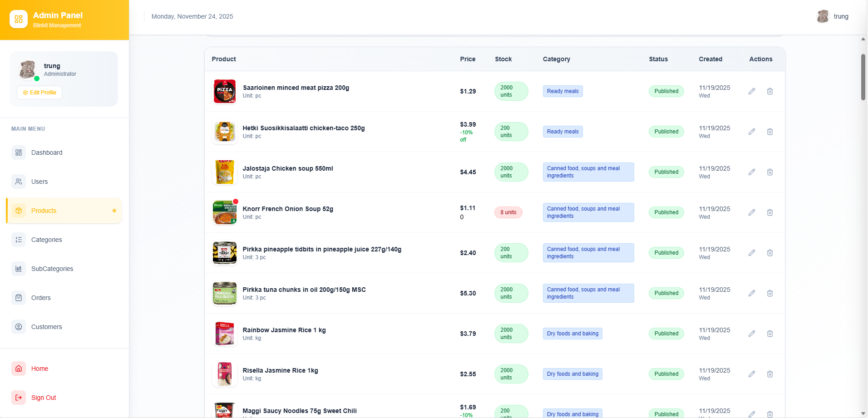Edit the Knorr French Onion Soup product
868x418 pixels.
752,212
